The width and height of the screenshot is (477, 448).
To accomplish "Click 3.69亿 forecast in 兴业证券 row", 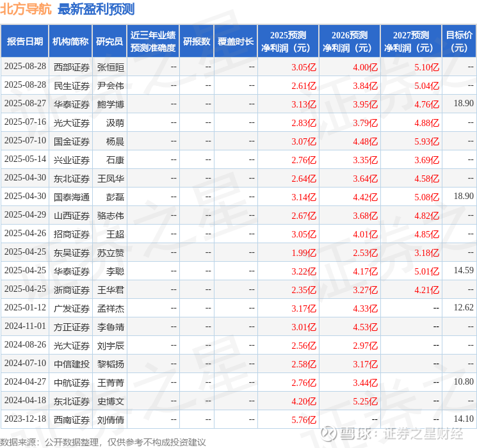I will 427,160.
